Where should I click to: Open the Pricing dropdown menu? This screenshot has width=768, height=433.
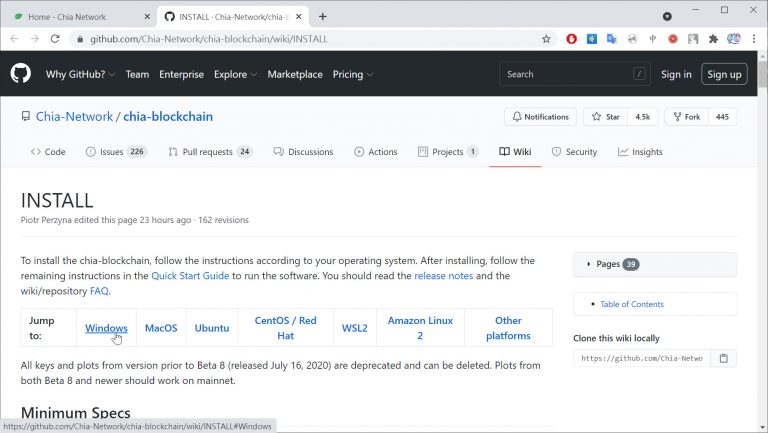click(x=353, y=74)
